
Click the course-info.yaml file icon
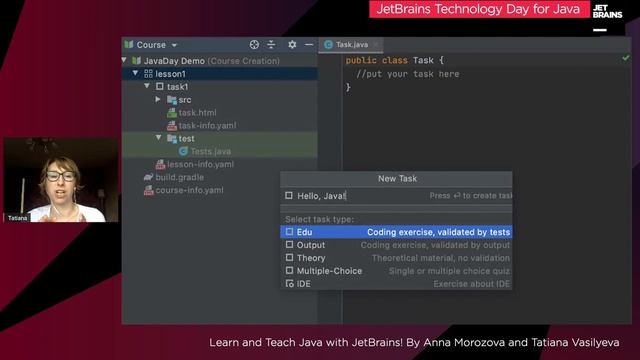(149, 190)
